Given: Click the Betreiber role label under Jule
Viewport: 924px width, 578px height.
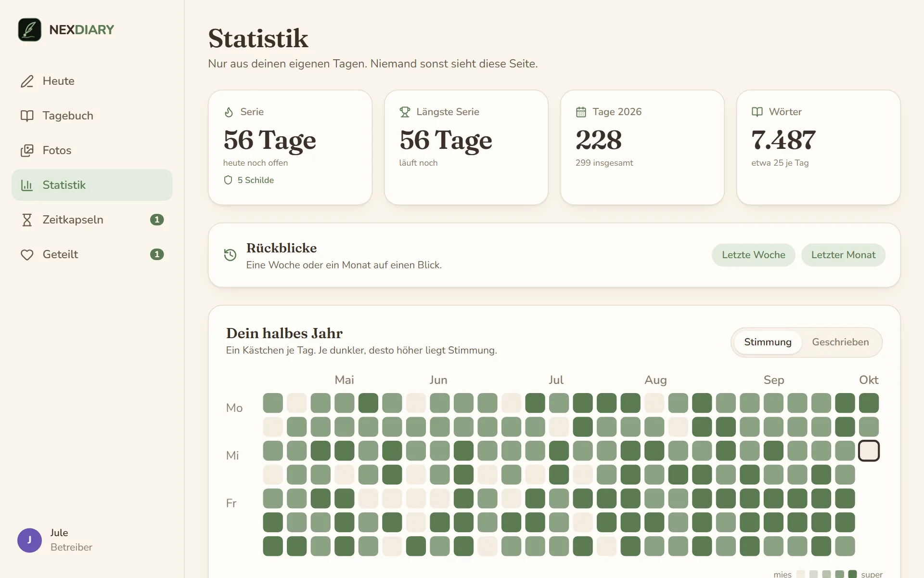Looking at the screenshot, I should click(x=71, y=547).
